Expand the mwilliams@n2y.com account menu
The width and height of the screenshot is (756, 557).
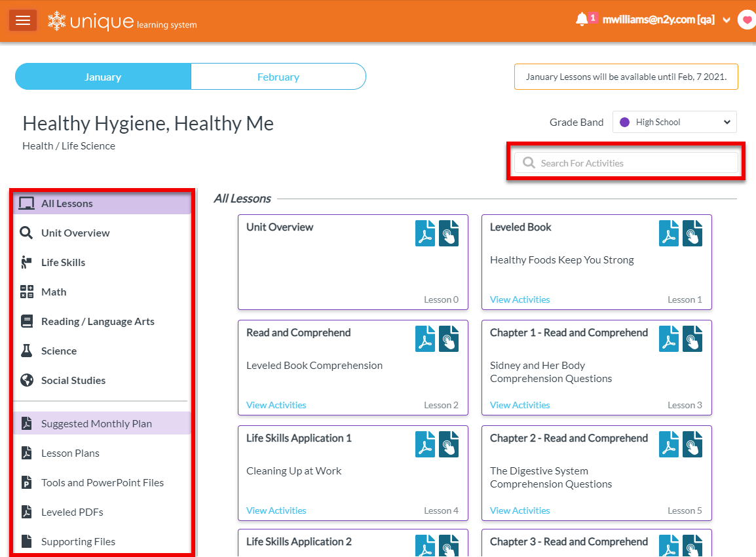pyautogui.click(x=666, y=20)
